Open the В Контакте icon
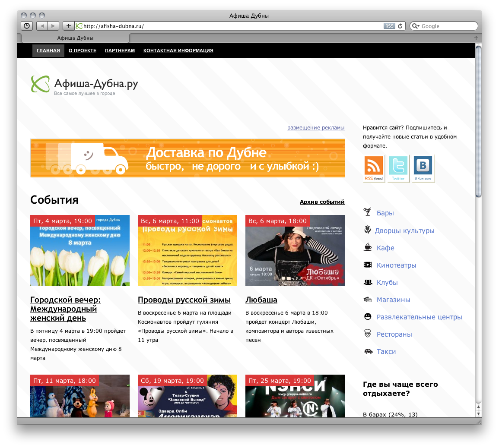 (423, 168)
